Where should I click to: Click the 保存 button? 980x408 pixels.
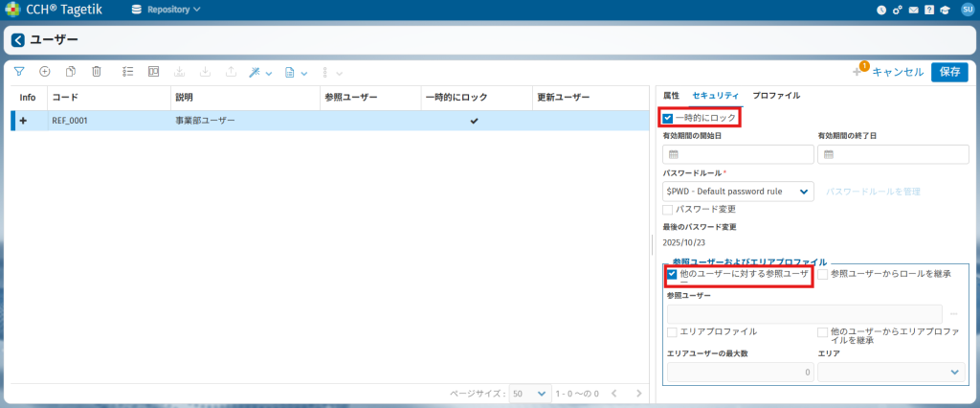[x=949, y=72]
